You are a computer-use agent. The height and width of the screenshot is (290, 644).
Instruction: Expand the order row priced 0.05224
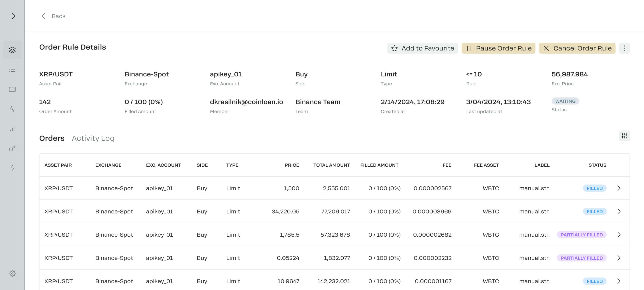[619, 258]
